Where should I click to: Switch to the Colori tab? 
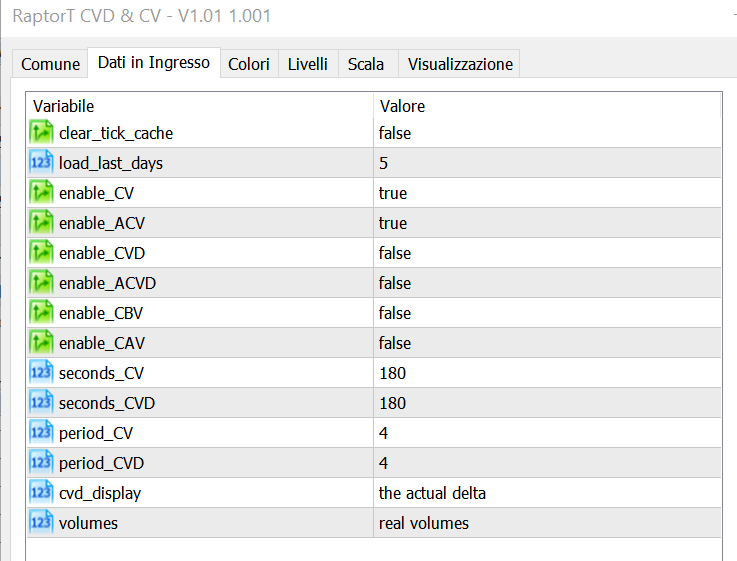pos(249,64)
